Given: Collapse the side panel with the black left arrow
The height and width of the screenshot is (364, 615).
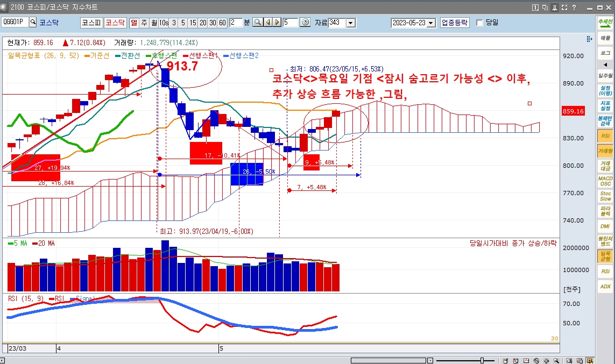Looking at the screenshot, I should coord(605,65).
